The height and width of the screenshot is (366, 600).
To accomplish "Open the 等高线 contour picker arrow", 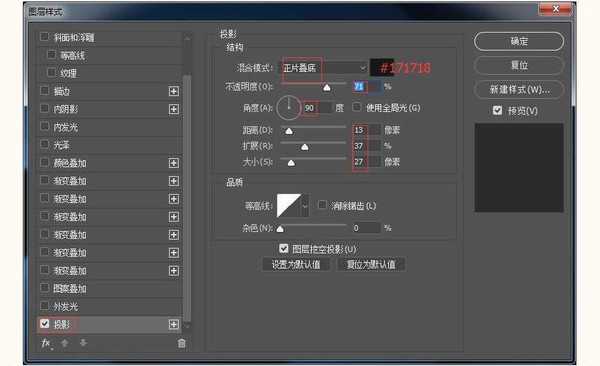I will click(x=305, y=206).
